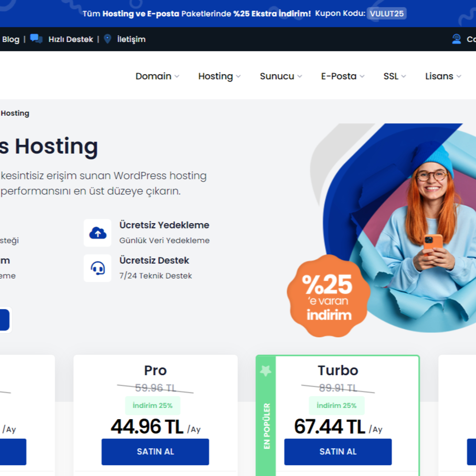Click SATIN AL under Pro plan

coord(155,452)
